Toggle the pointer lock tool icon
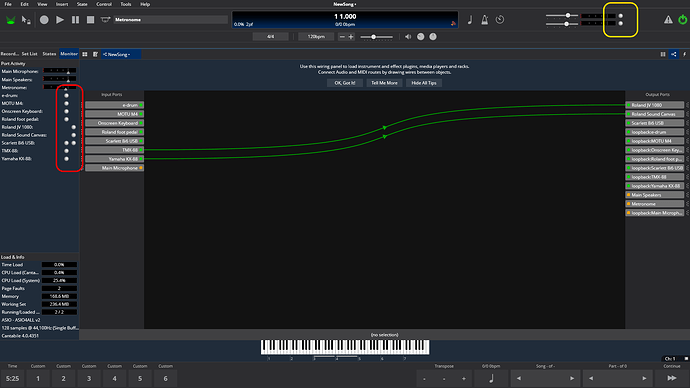690x388 pixels. (26, 20)
